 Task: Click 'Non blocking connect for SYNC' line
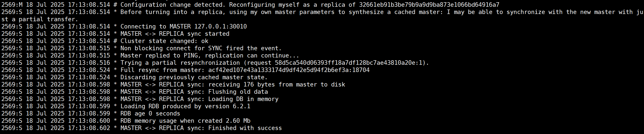coord(142,48)
